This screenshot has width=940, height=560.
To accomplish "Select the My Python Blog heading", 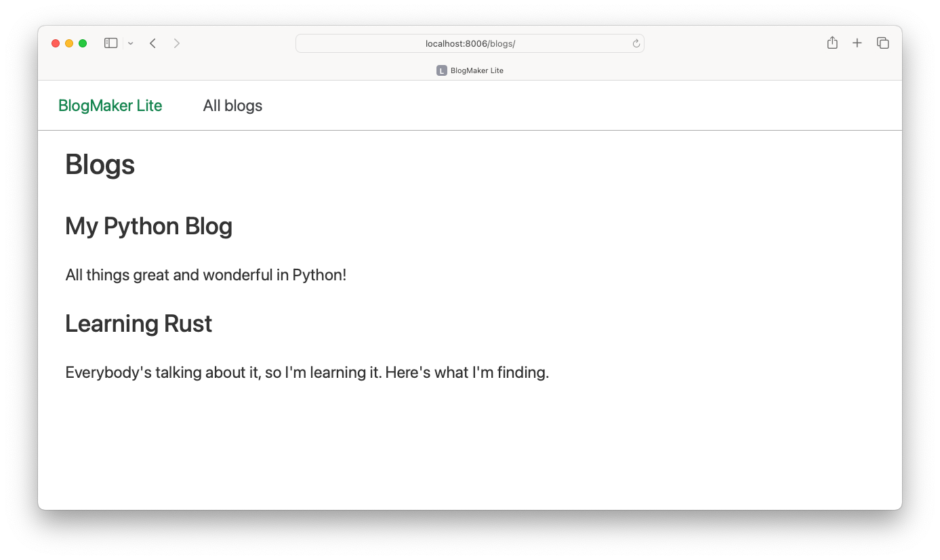I will point(148,226).
